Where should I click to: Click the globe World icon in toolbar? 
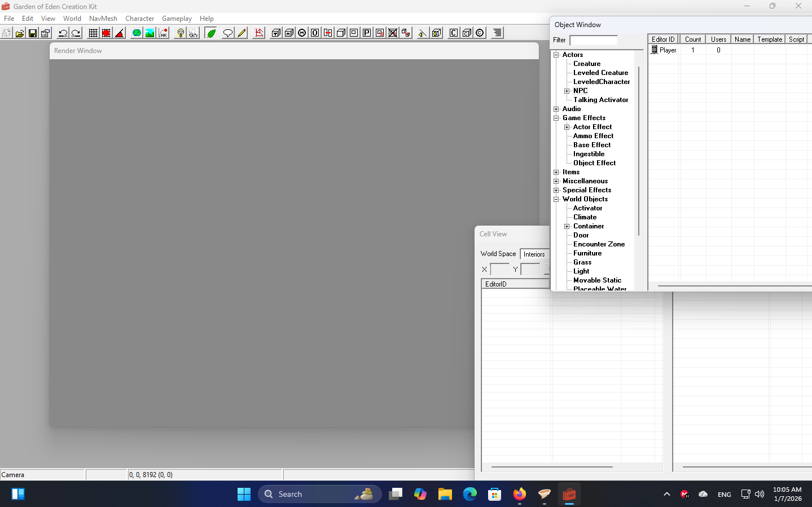click(137, 33)
